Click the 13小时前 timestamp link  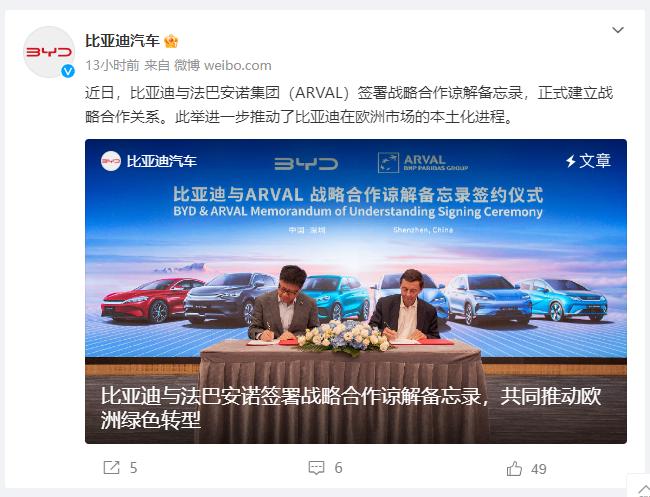112,65
